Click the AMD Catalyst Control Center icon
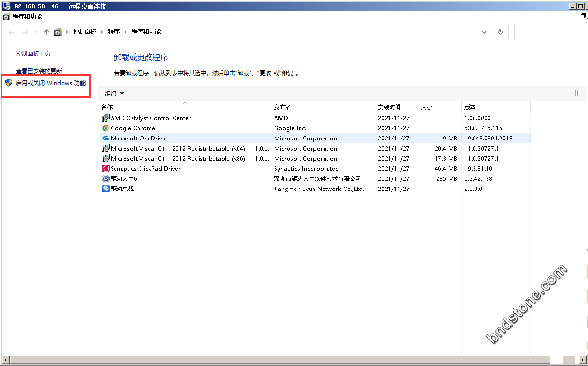588x366 pixels. (x=106, y=118)
